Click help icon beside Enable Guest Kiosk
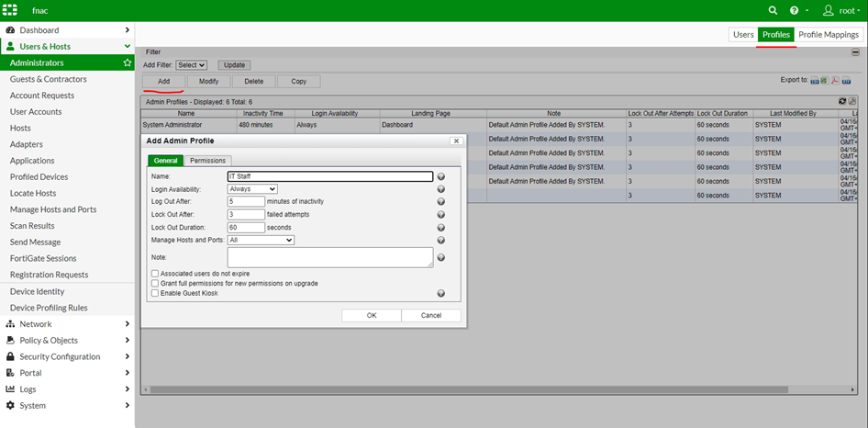Image resolution: width=868 pixels, height=428 pixels. [x=441, y=294]
